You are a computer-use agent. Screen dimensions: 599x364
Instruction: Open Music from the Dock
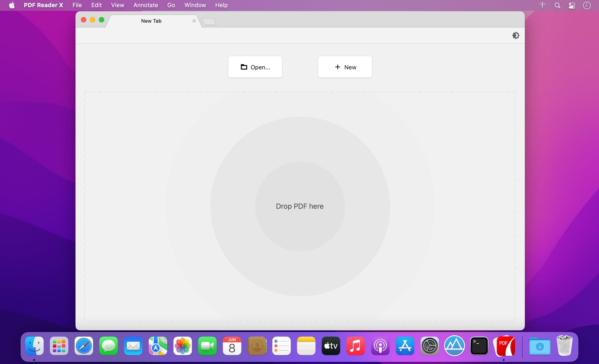356,346
